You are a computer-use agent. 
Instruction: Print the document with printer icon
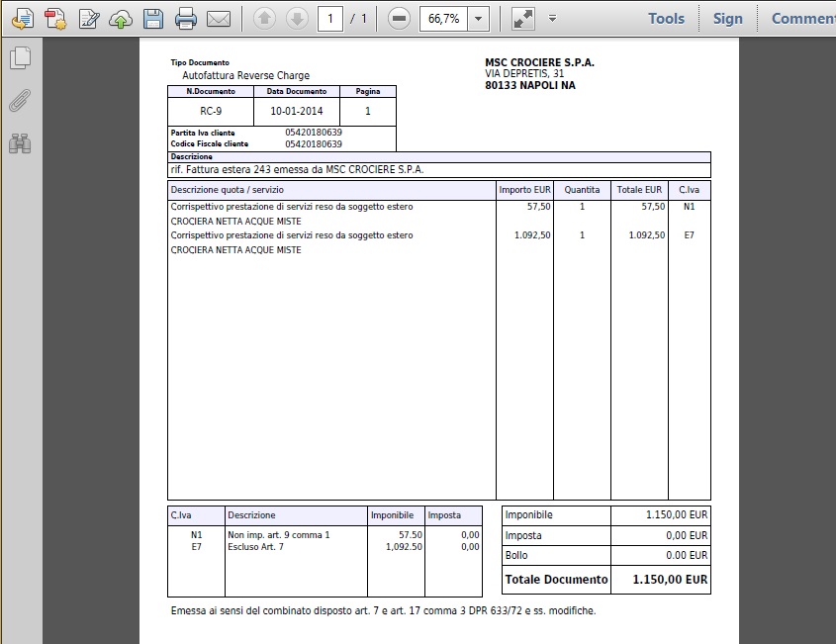[x=186, y=19]
